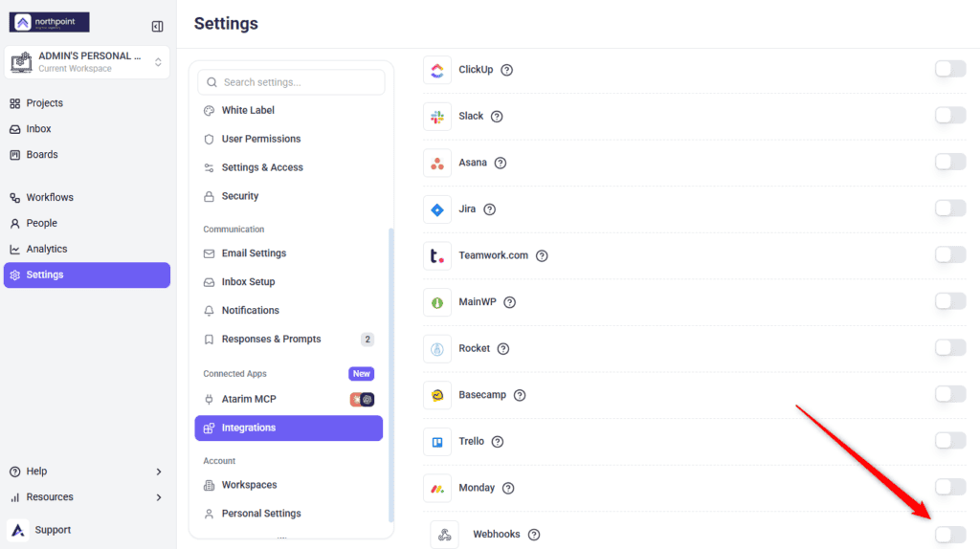Open help for Trello integration

(498, 442)
